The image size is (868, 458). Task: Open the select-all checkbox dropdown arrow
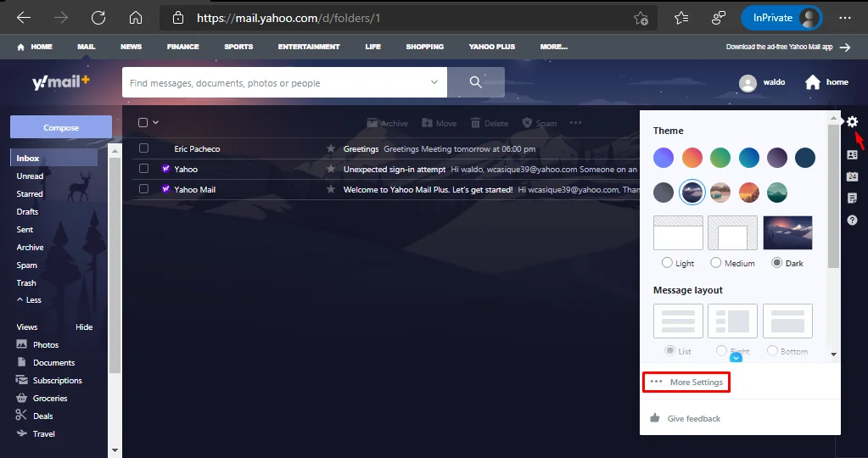[x=156, y=123]
